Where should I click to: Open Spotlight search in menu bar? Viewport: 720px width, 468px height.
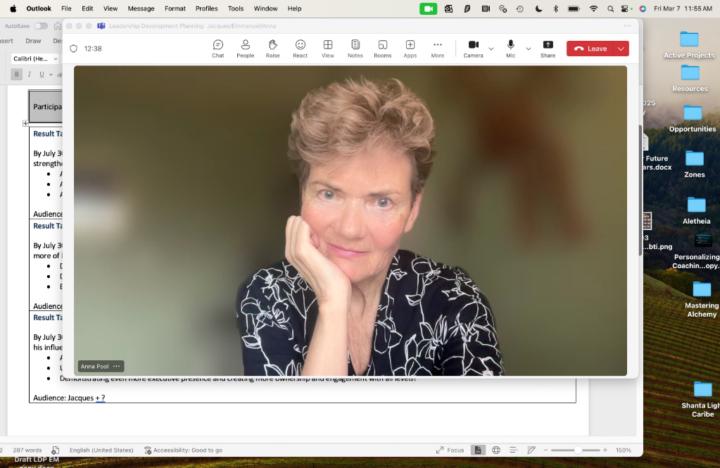(610, 8)
